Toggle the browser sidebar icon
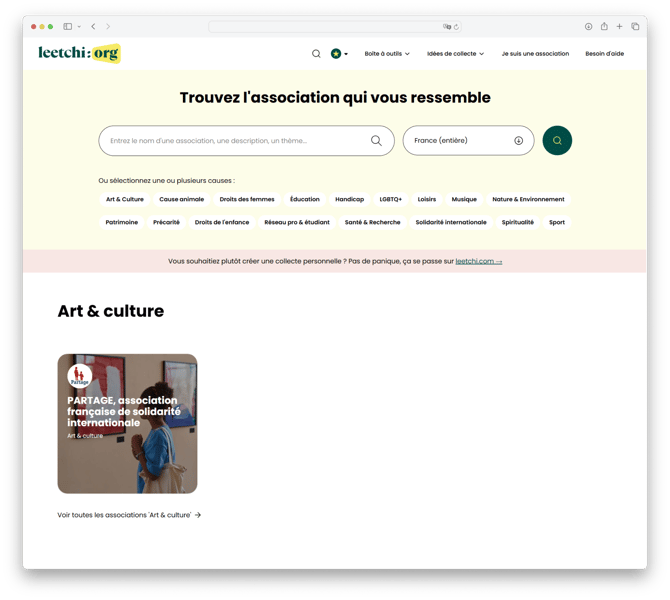This screenshot has width=670, height=600. pyautogui.click(x=68, y=26)
